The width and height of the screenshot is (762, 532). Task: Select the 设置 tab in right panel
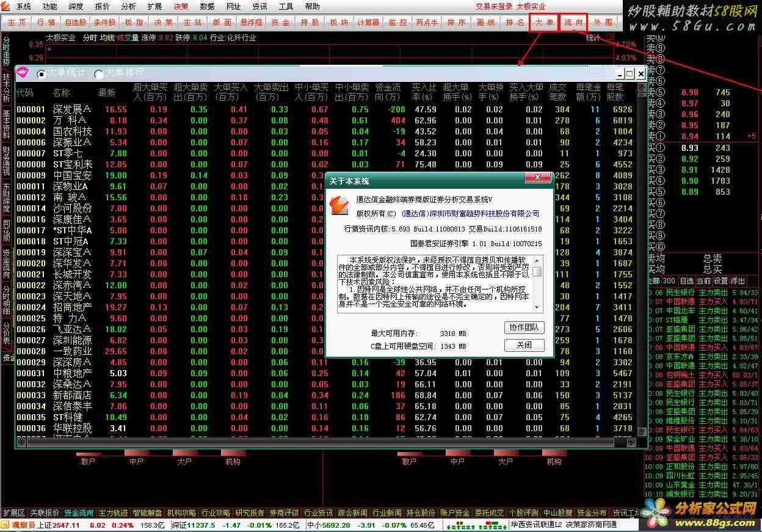tap(720, 281)
